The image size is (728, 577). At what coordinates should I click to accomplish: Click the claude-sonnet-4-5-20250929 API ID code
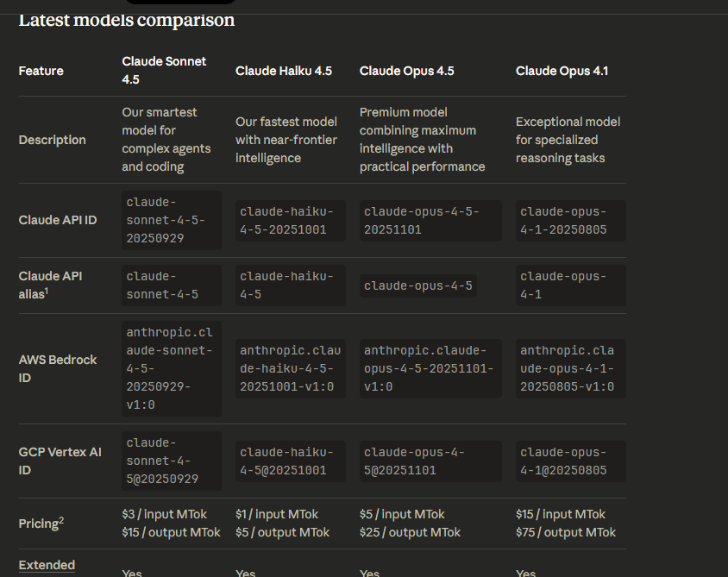pos(171,220)
